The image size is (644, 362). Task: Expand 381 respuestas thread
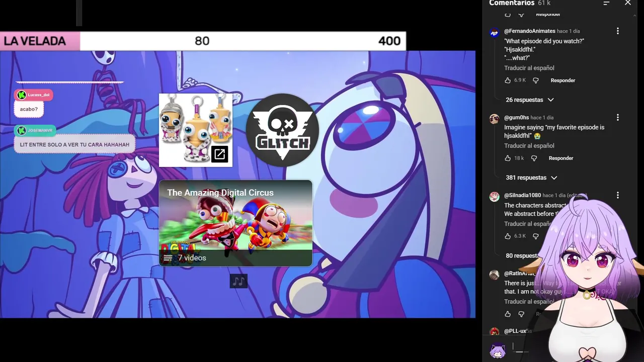532,178
